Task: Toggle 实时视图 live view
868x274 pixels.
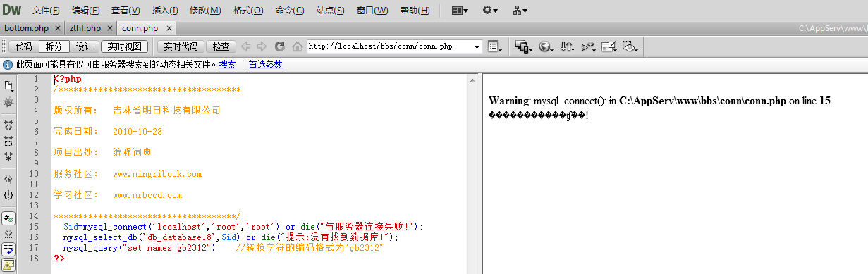Action: 124,46
